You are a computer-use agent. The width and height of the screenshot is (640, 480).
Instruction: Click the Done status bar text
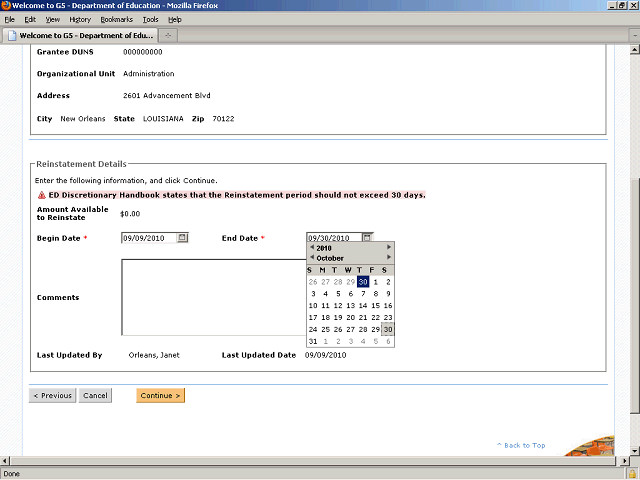click(11, 474)
